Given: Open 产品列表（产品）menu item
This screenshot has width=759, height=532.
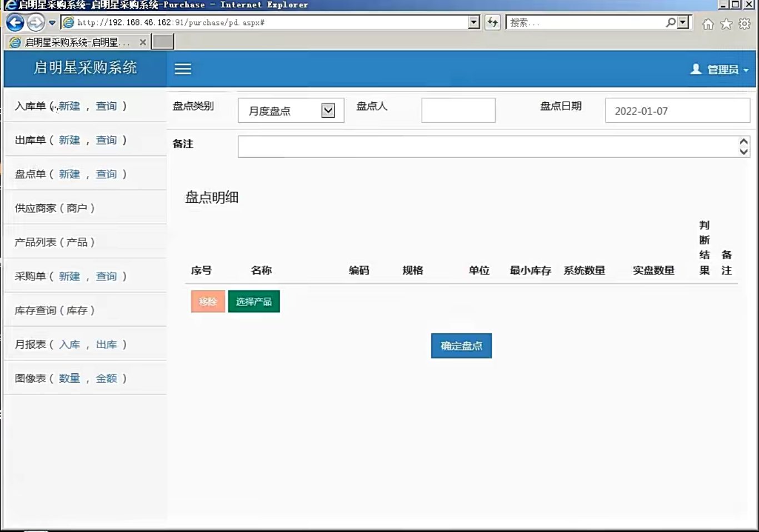Looking at the screenshot, I should 54,242.
